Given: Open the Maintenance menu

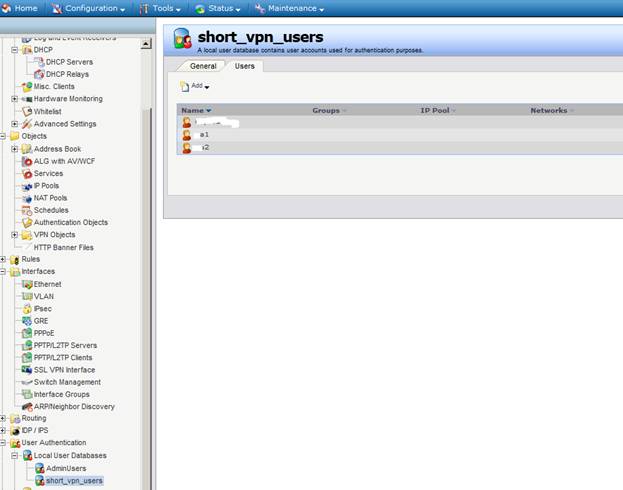Looking at the screenshot, I should coord(290,8).
